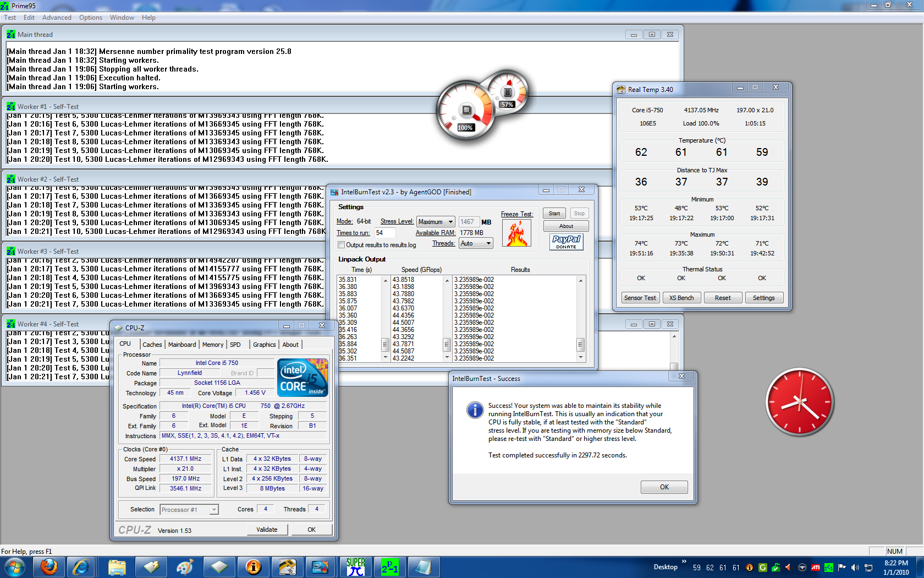Open the Threads Auto dropdown
Image resolution: width=924 pixels, height=578 pixels.
point(476,243)
